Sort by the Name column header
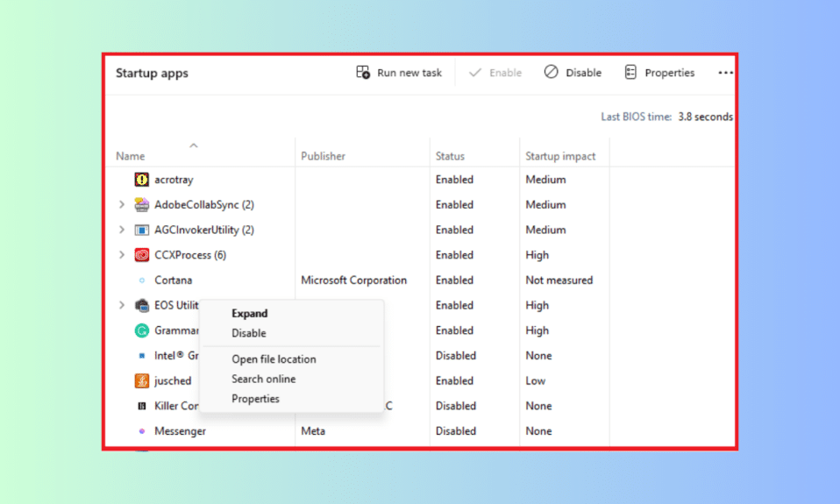The image size is (840, 504). pyautogui.click(x=130, y=156)
